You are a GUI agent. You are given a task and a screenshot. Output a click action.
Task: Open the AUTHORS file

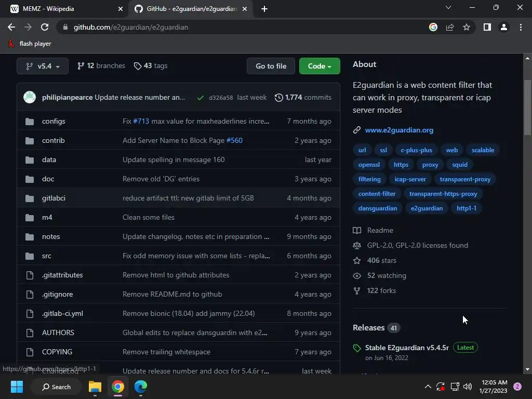pyautogui.click(x=58, y=333)
